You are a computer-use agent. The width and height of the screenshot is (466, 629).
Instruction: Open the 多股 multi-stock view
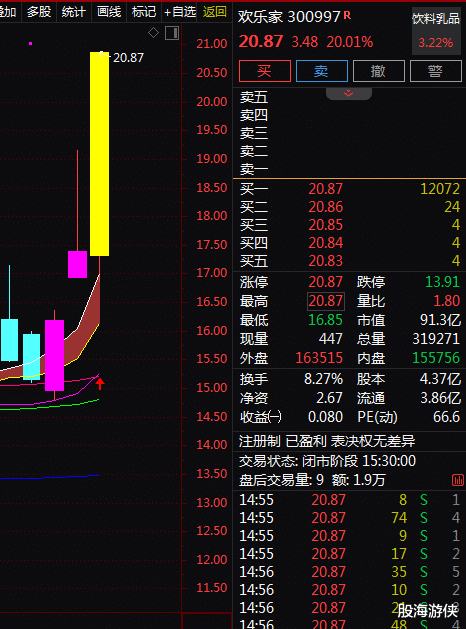(39, 12)
